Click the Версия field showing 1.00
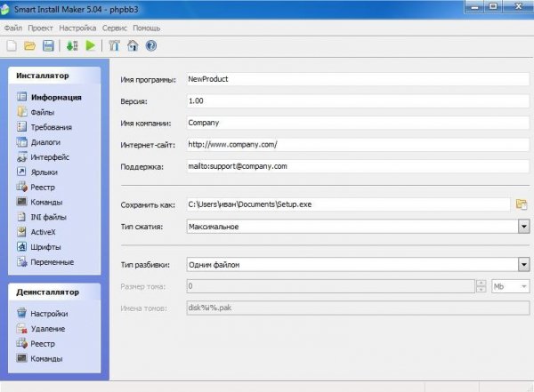 click(x=358, y=100)
